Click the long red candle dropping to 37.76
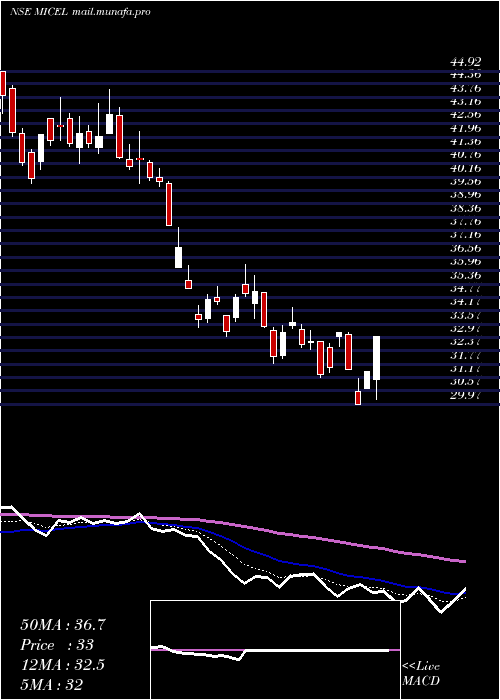Screen dimensions: 500x700 169,204
